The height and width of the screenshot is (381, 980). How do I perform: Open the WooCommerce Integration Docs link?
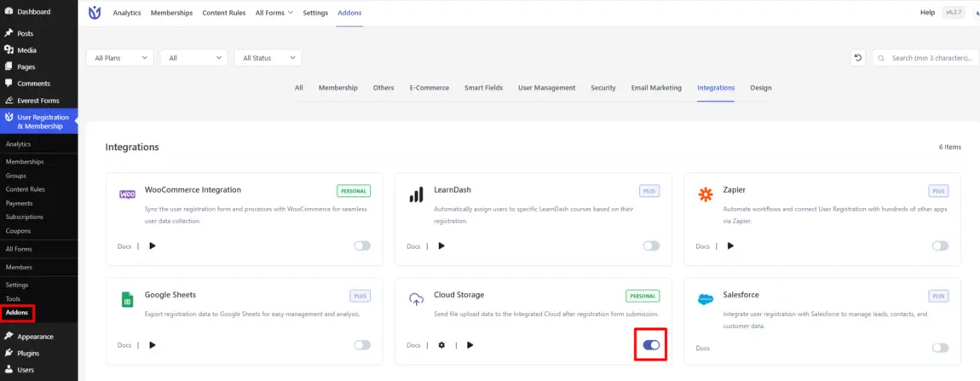(x=124, y=245)
